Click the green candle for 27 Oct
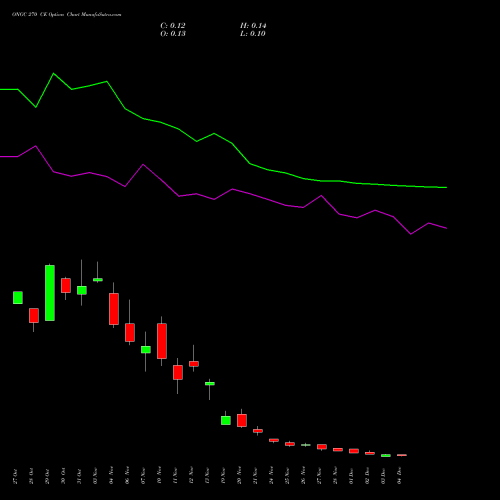Image resolution: width=500 pixels, height=500 pixels. pos(18,298)
